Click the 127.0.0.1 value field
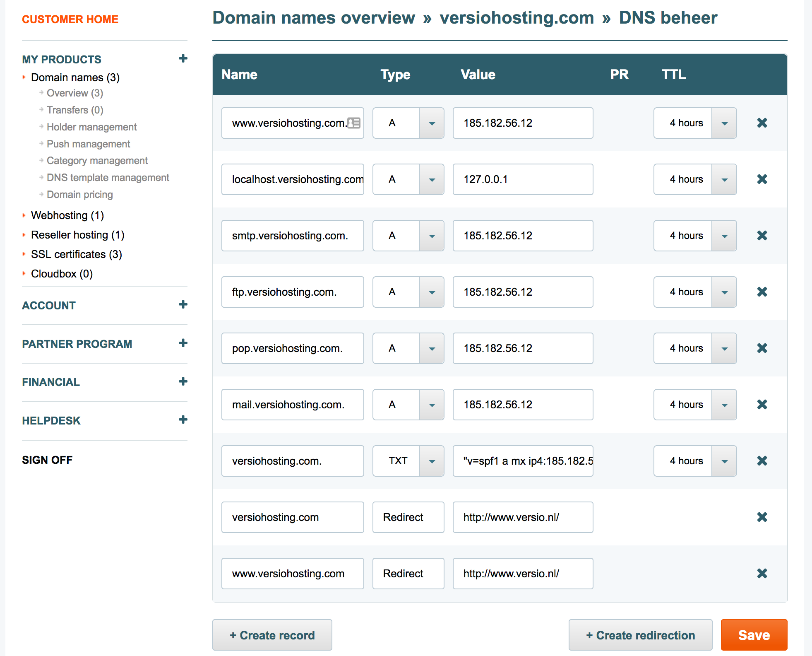Screen dimensions: 812x656 pyautogui.click(x=522, y=179)
